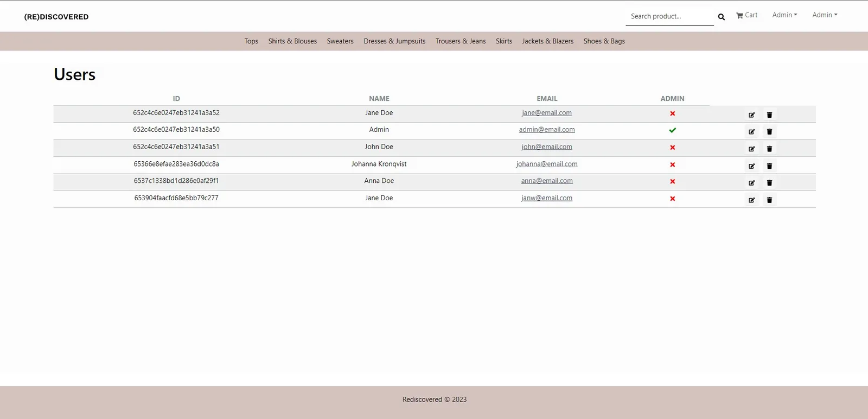Edit user Johanna Kronqvist
This screenshot has height=419, width=868.
[x=752, y=166]
